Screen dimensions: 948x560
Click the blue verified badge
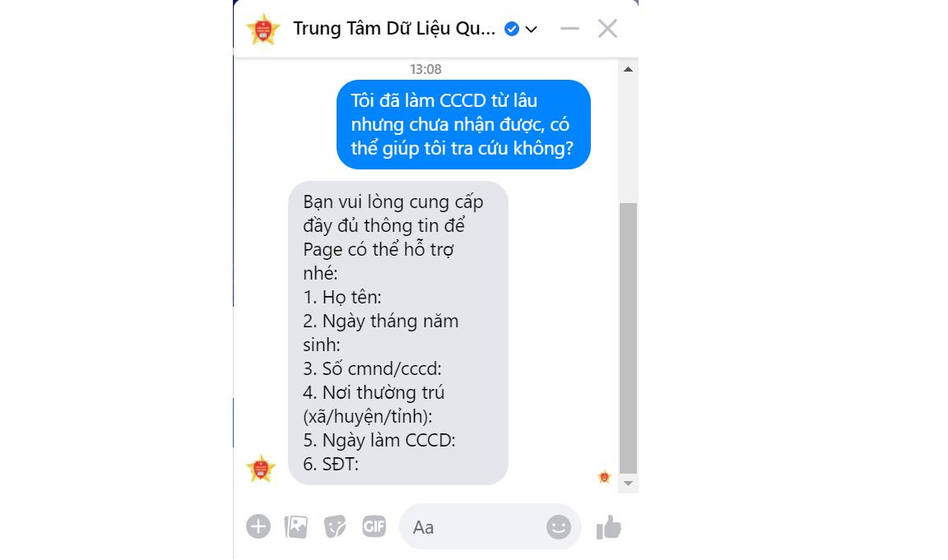pos(512,29)
